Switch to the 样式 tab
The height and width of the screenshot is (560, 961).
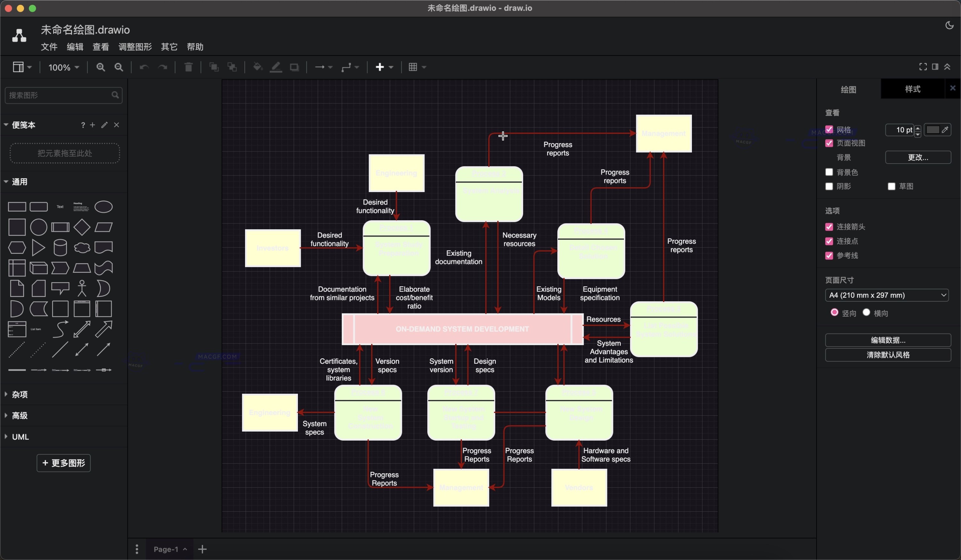click(912, 89)
